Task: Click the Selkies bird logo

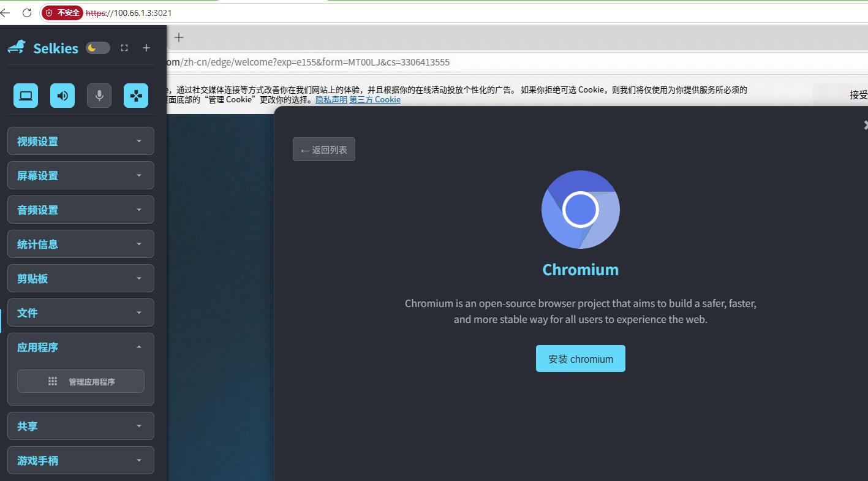Action: pyautogui.click(x=17, y=47)
